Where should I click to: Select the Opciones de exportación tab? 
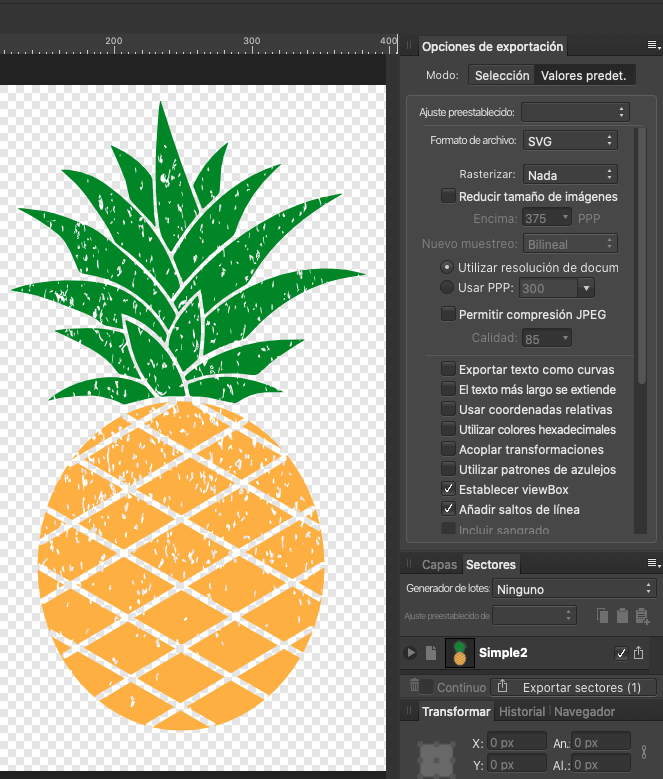pyautogui.click(x=493, y=46)
